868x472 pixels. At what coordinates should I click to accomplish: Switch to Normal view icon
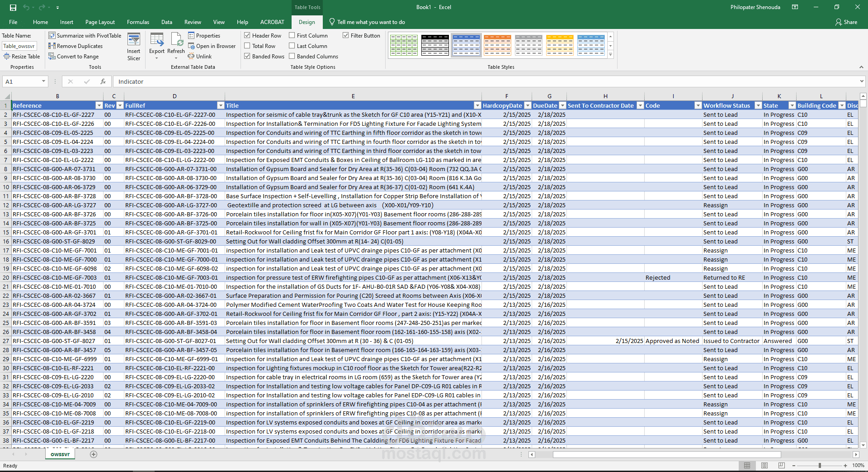(x=747, y=465)
